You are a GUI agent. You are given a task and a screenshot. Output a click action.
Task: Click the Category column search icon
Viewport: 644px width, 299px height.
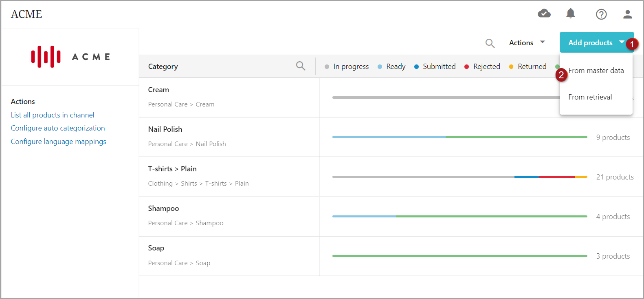(x=301, y=66)
